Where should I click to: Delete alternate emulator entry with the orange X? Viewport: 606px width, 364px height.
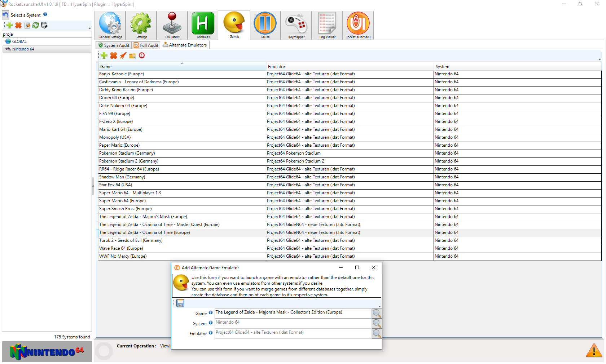tap(114, 56)
